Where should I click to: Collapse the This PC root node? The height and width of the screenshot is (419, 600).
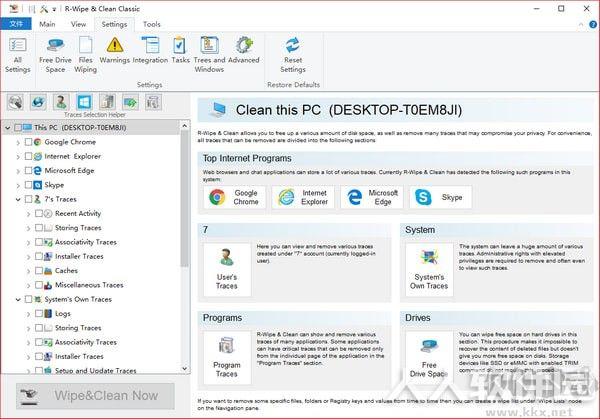tap(7, 128)
